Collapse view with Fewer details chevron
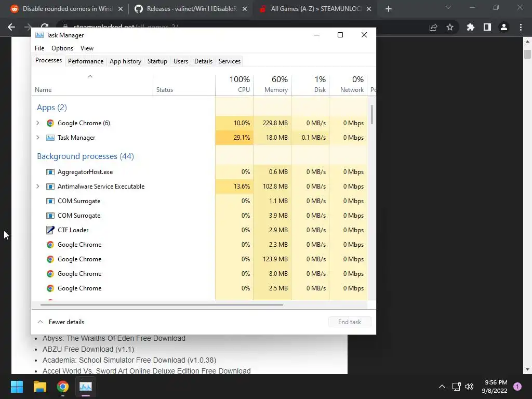Screen dimensions: 532x399 point(40,322)
